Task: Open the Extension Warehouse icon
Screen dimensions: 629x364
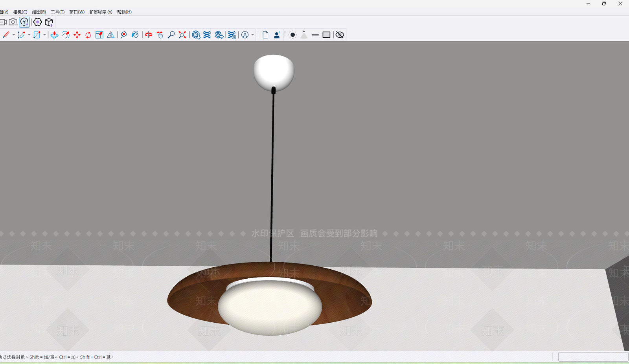Action: pos(207,35)
